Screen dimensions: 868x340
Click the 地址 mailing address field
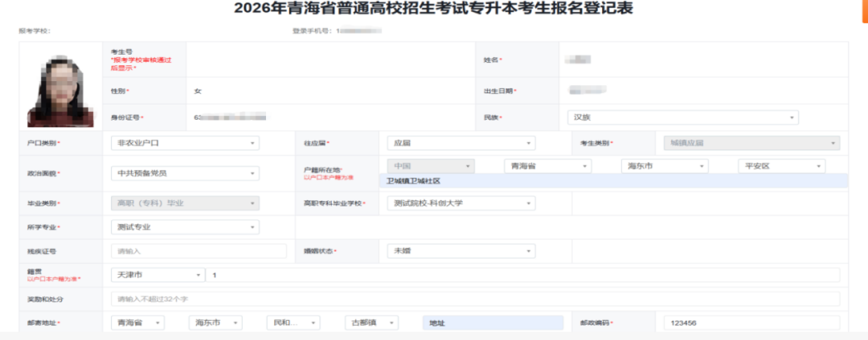(493, 323)
